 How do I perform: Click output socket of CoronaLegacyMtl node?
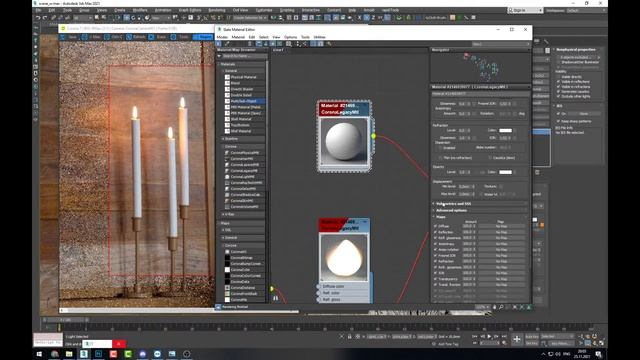tap(373, 136)
